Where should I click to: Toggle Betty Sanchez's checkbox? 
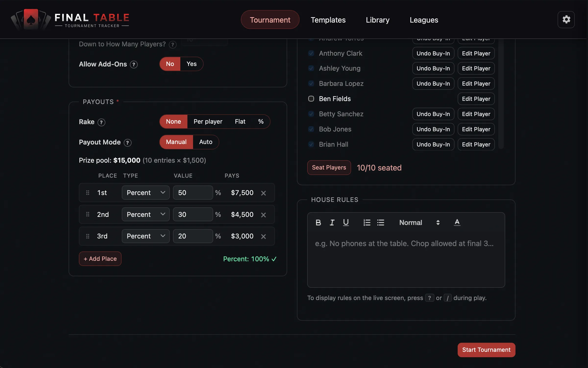tap(311, 114)
